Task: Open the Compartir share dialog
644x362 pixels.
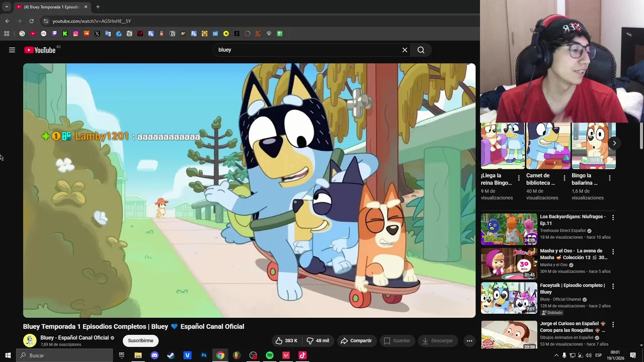Action: (356, 340)
